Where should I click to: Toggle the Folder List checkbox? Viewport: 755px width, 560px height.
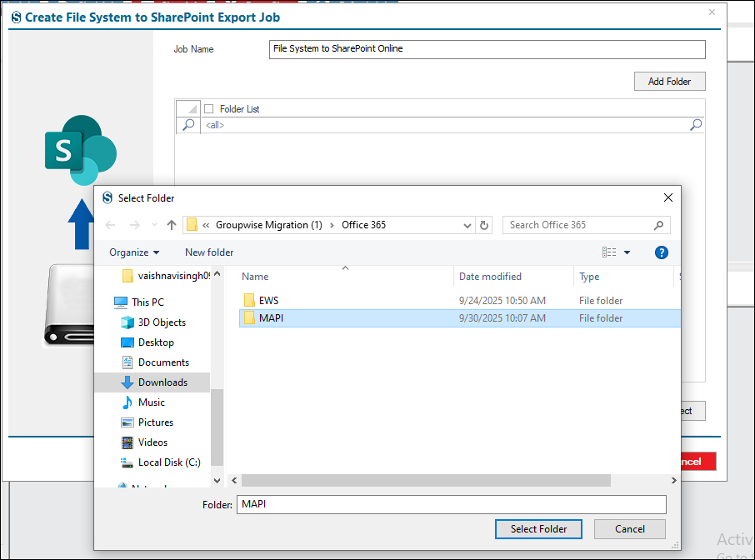click(208, 109)
